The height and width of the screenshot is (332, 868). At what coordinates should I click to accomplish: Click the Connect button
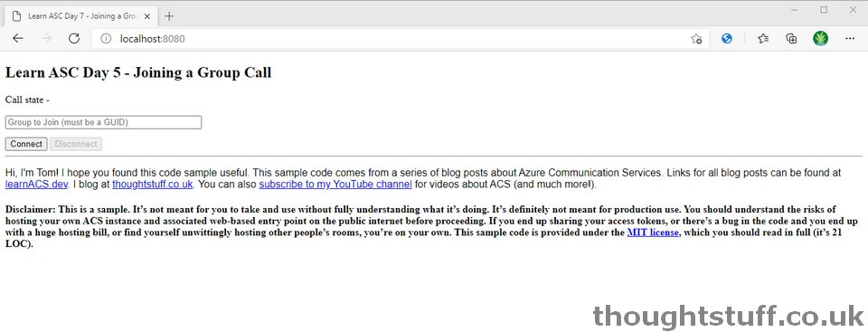(26, 144)
